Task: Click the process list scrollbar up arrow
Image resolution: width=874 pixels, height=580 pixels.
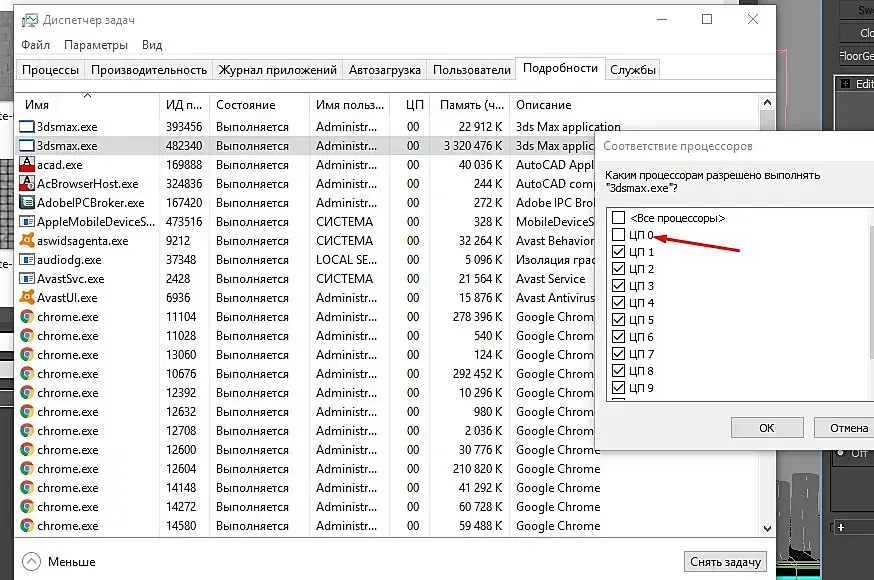Action: point(767,103)
